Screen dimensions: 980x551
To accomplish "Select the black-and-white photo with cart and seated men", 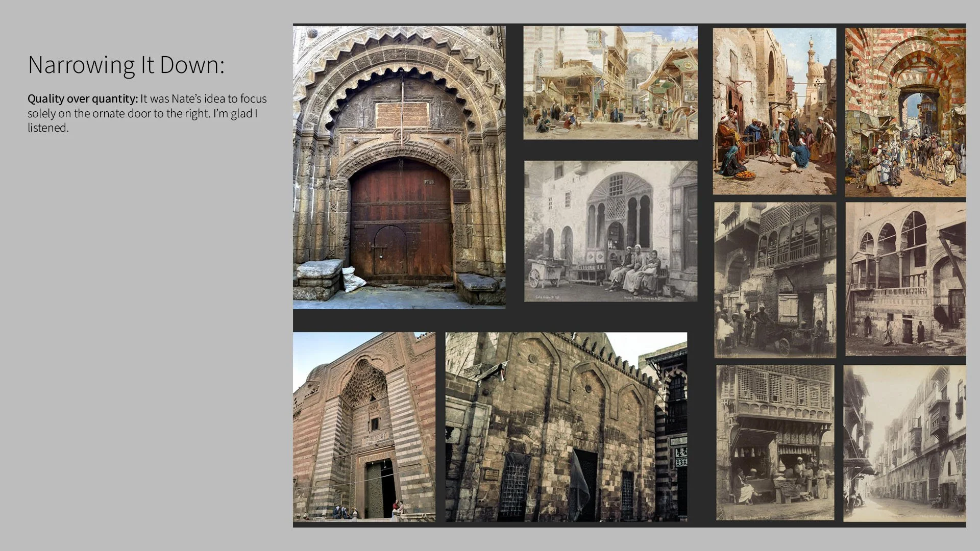I will [610, 231].
